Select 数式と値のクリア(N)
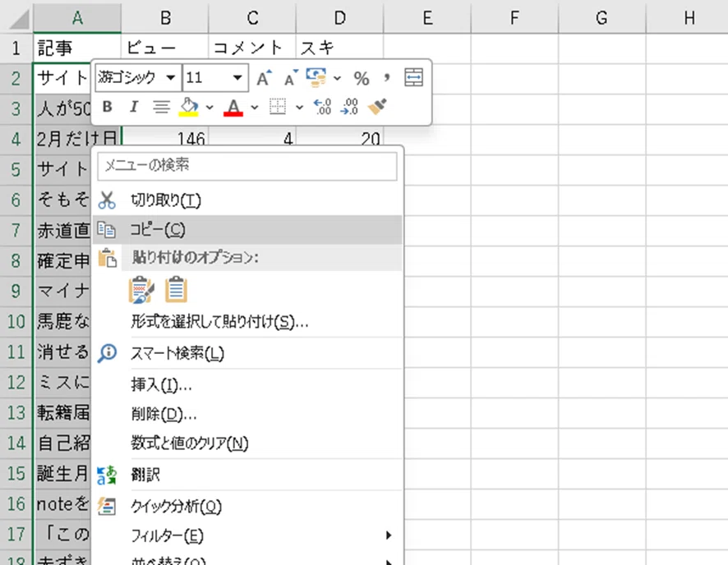Screen dimensions: 728x565 pos(247,443)
